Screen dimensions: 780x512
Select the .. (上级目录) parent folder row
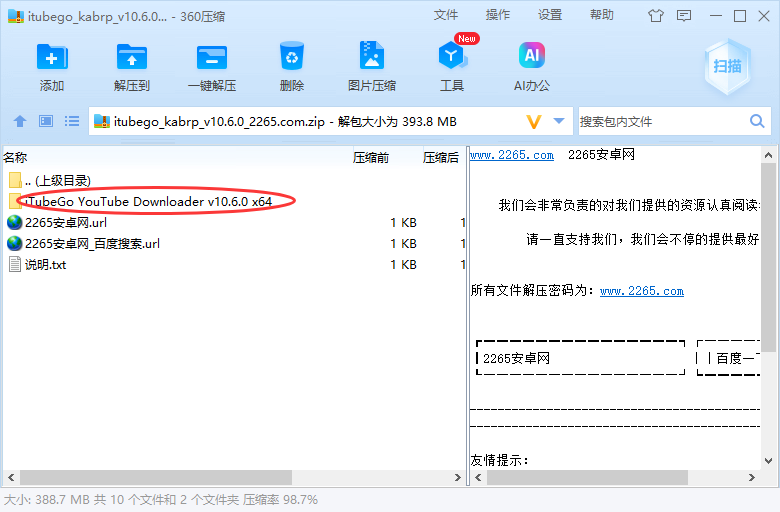(x=234, y=181)
